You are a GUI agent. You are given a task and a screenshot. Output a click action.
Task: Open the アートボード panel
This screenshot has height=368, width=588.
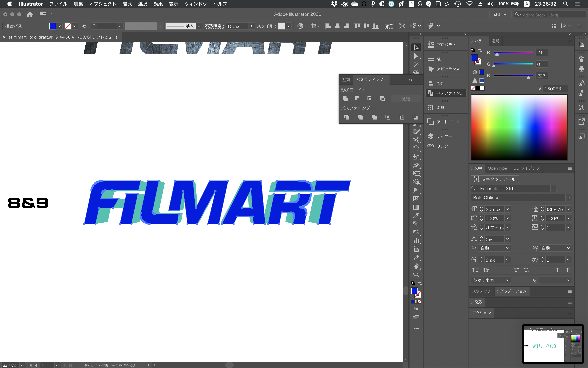[446, 122]
